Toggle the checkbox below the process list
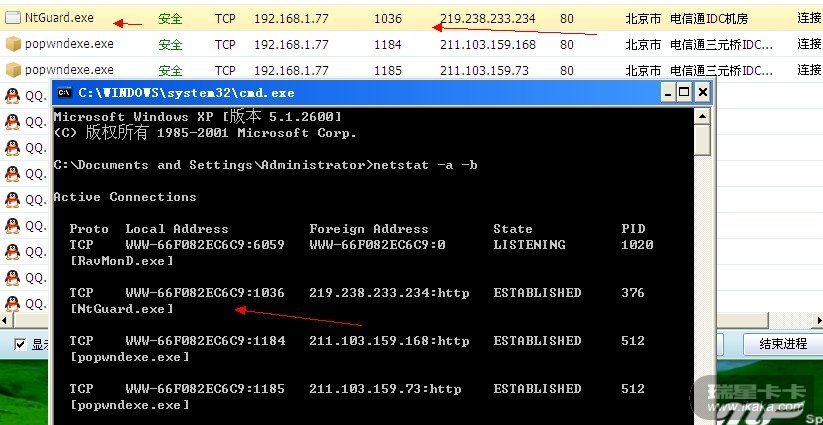Viewport: 823px width, 425px height. (x=21, y=345)
